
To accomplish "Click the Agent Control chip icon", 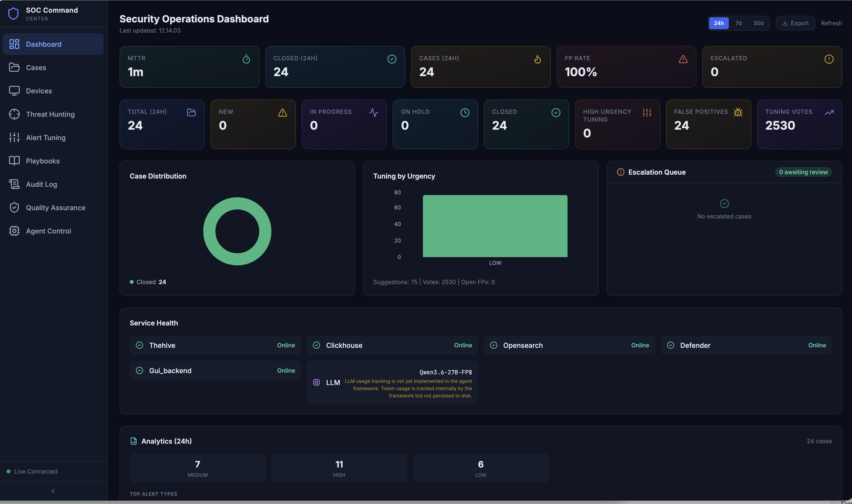I will point(14,231).
